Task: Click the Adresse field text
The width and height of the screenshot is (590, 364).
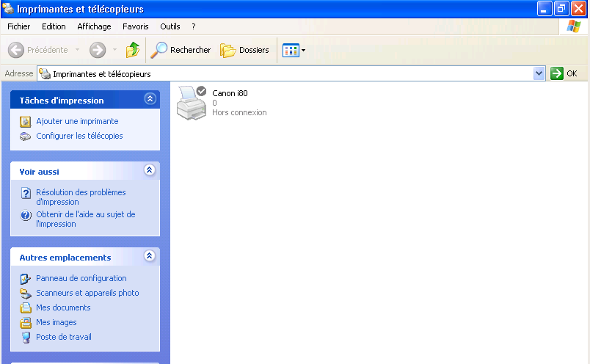Action: point(101,74)
